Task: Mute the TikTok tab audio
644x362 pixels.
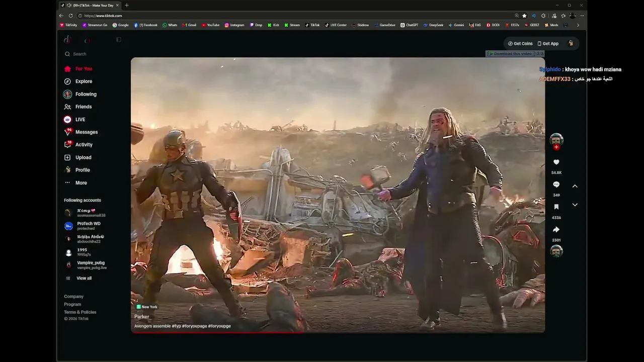Action: 69,6
